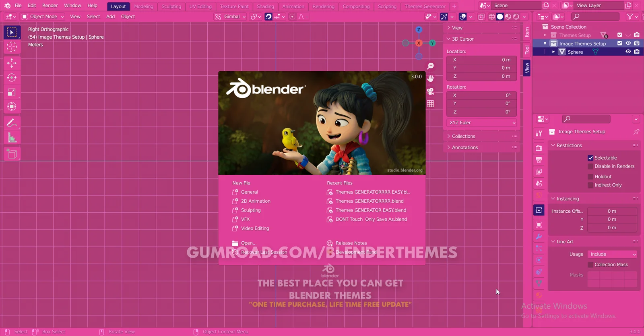This screenshot has height=336, width=644.
Task: Select the Annotate pencil tool
Action: tap(12, 123)
